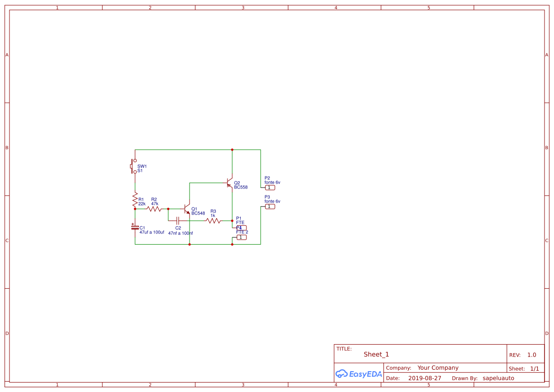Click the BC558 part name label

pyautogui.click(x=241, y=187)
